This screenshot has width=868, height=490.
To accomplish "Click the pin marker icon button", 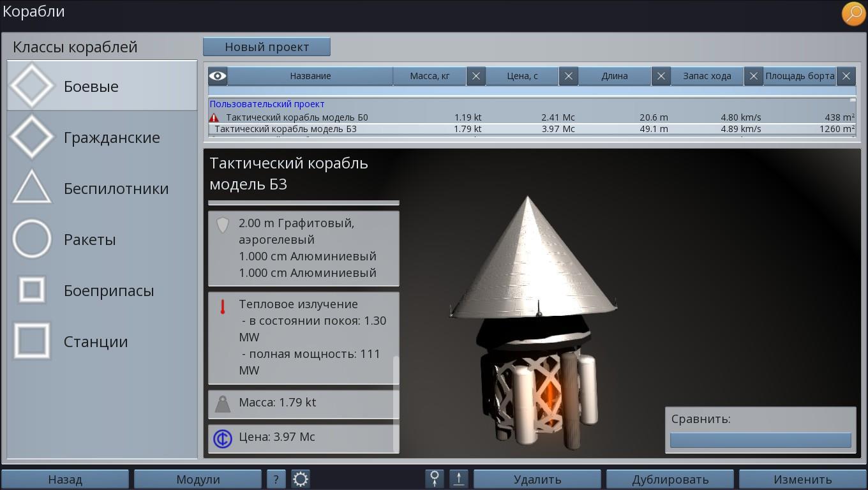I will (x=435, y=479).
